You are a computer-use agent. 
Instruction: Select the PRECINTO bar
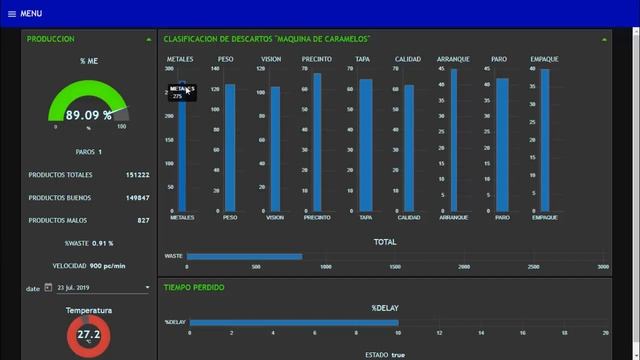pos(317,142)
